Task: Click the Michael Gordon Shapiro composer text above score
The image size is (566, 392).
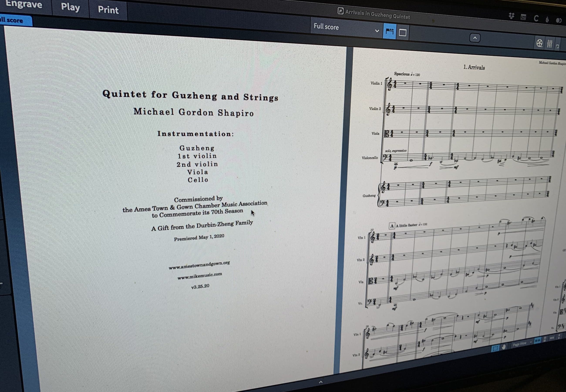Action: pyautogui.click(x=552, y=63)
